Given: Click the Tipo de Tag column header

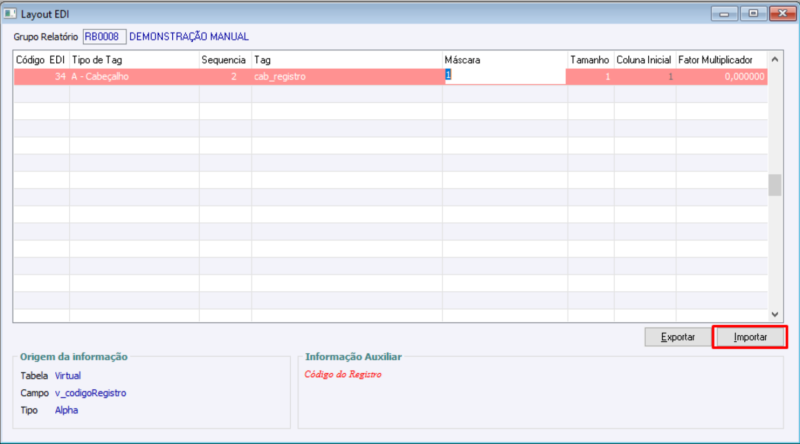Looking at the screenshot, I should click(x=134, y=60).
